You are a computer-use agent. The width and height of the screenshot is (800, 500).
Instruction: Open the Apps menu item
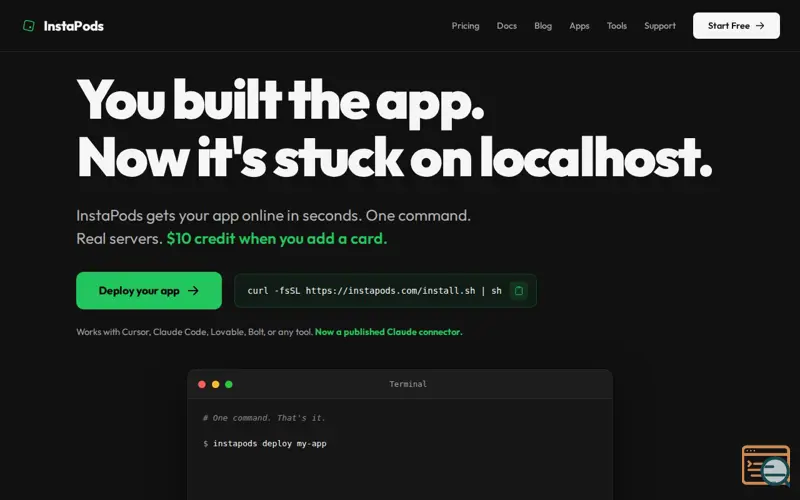pos(579,26)
